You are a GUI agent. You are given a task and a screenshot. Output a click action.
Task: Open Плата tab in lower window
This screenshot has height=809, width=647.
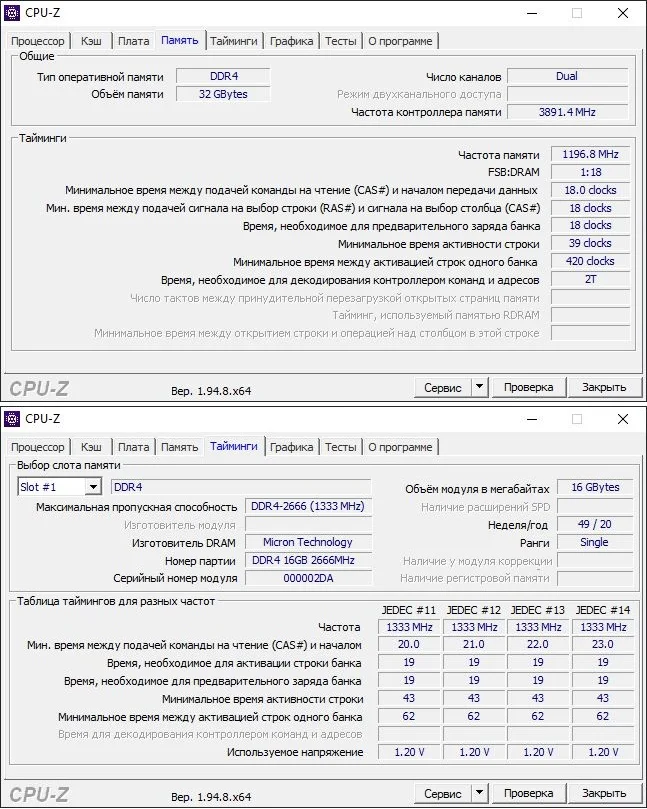(x=134, y=447)
